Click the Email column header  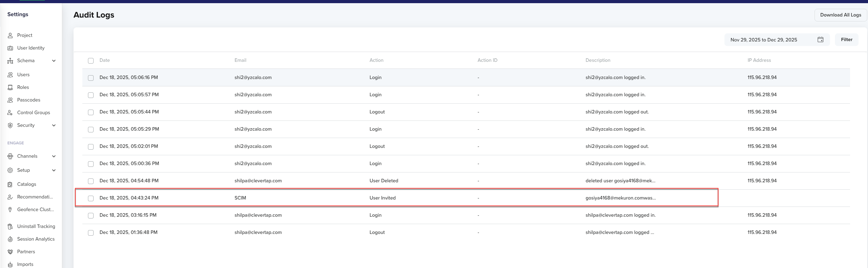(240, 60)
